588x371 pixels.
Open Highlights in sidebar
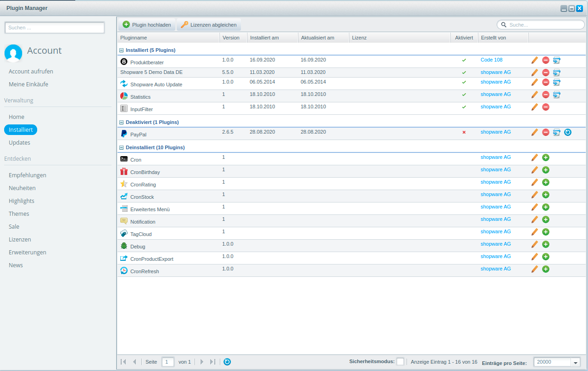point(22,201)
